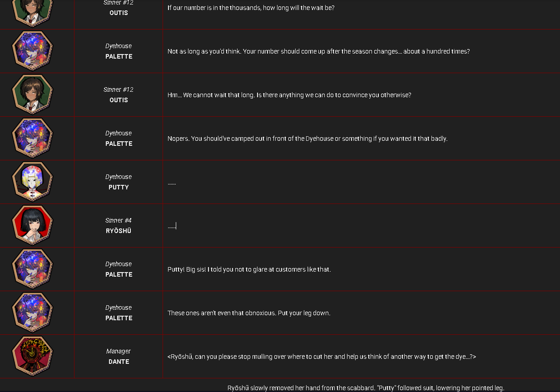Click Dante's clock-head portrait icon

point(32,357)
